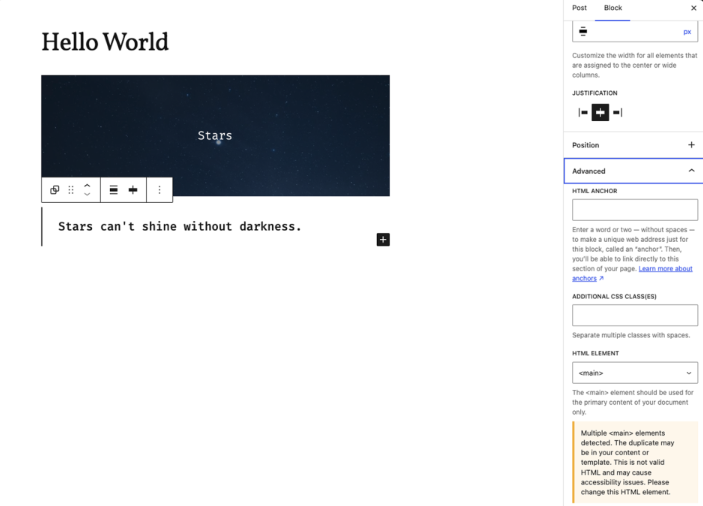Select the Block tab

612,8
